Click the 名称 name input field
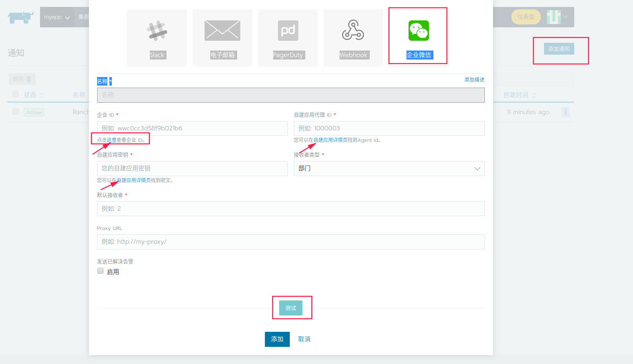 (x=291, y=95)
